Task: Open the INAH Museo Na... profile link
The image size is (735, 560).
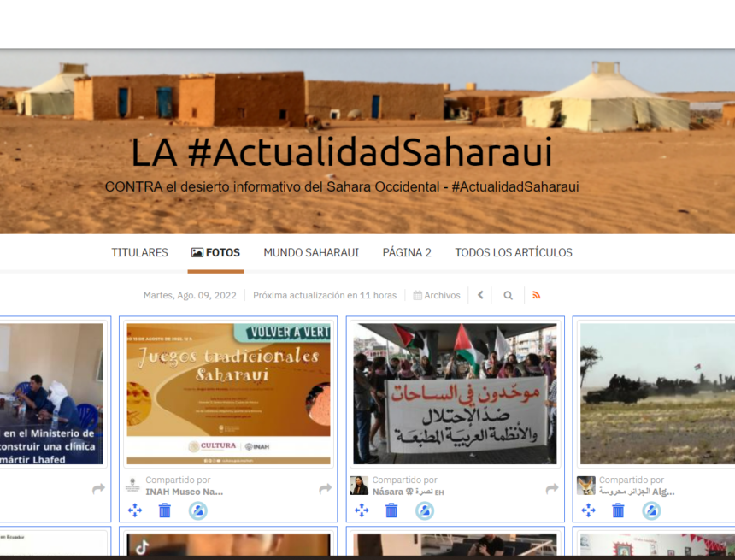Action: (x=184, y=492)
